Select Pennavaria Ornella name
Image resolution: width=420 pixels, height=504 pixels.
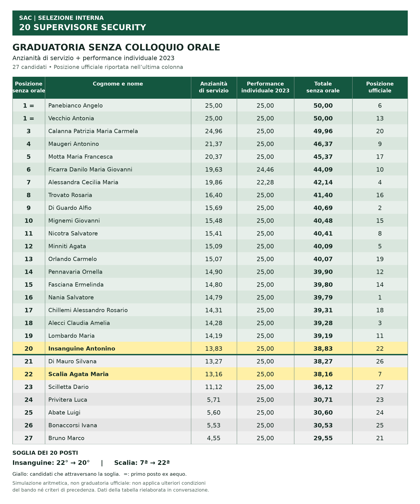point(75,272)
